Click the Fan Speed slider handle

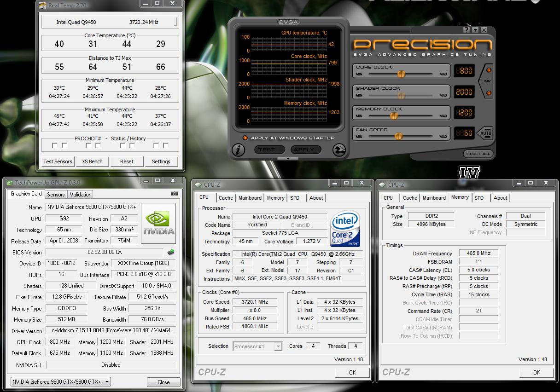coord(398,136)
